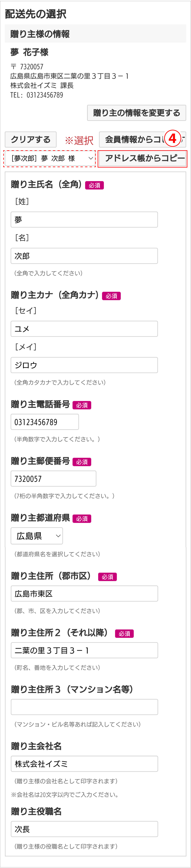
Task: Click the 贈り主電話番号 input field
Action: click(45, 422)
